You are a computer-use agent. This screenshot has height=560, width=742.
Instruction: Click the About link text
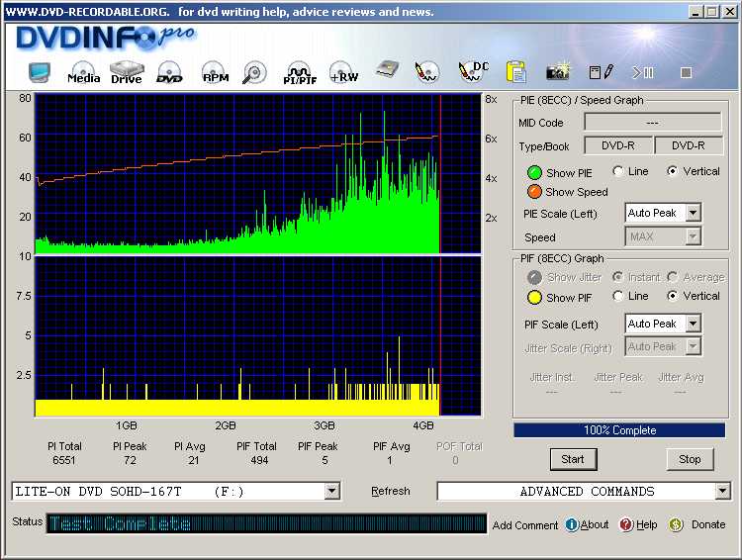pos(595,524)
